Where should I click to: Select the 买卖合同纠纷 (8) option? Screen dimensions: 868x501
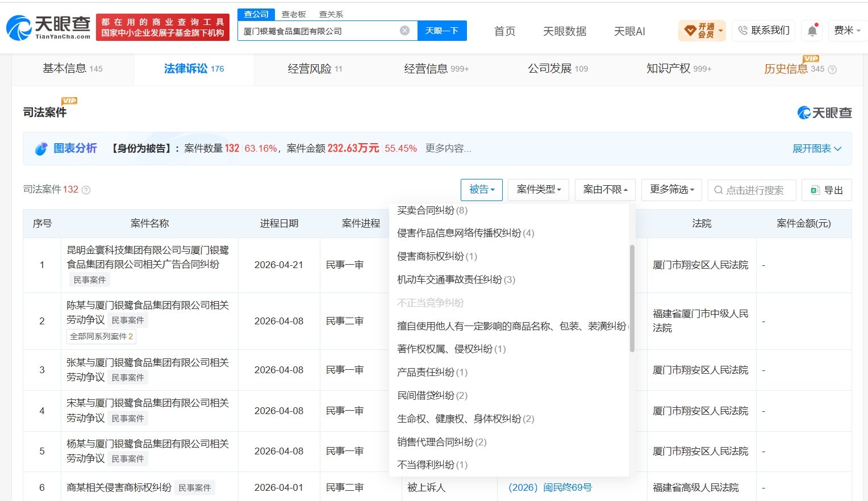tap(432, 210)
